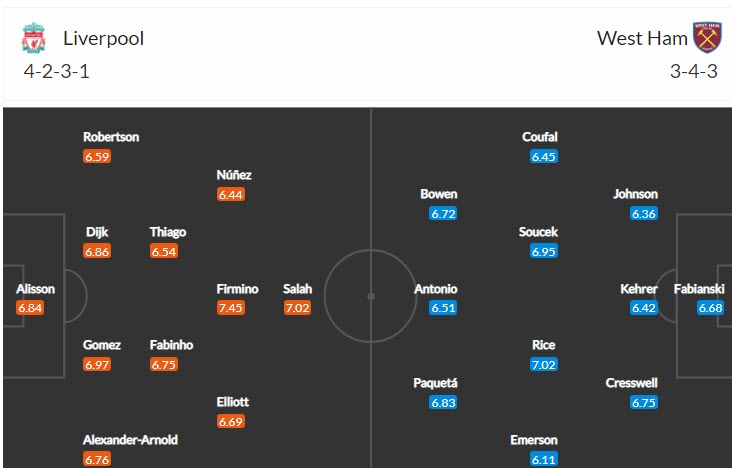The width and height of the screenshot is (732, 468).
Task: Click Gomez's 6.97 rating badge
Action: (97, 365)
